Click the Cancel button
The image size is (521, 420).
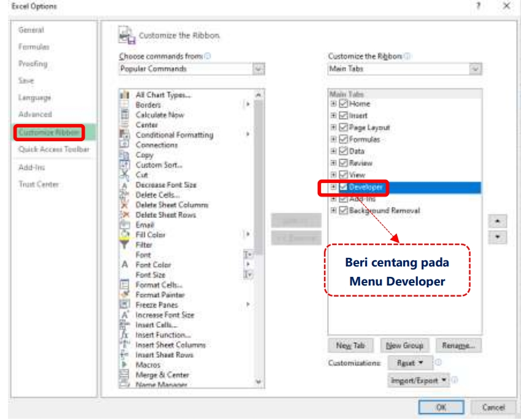(493, 407)
